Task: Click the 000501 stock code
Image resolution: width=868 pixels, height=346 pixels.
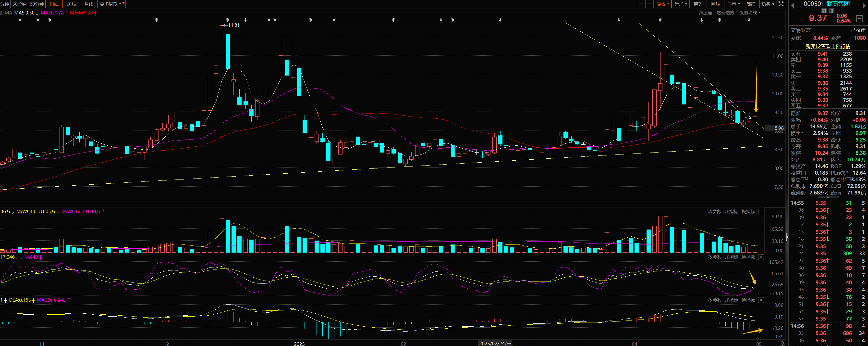Action: [813, 4]
